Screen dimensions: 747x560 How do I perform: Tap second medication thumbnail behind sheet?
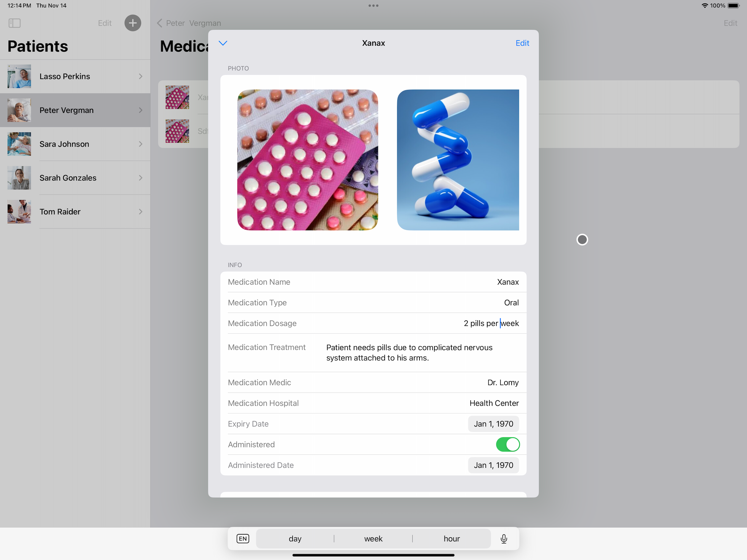coord(177,131)
